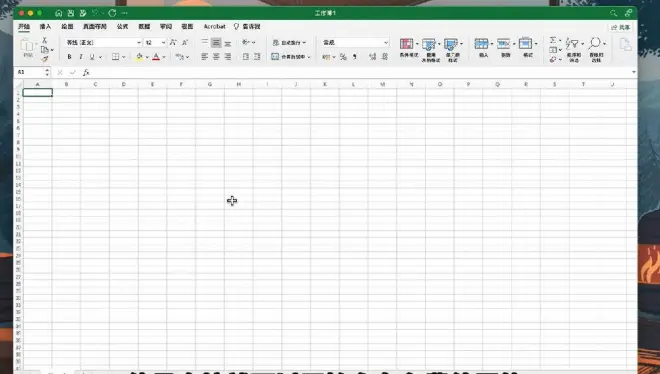Click the Format Painter brush icon
The width and height of the screenshot is (660, 374).
click(45, 59)
